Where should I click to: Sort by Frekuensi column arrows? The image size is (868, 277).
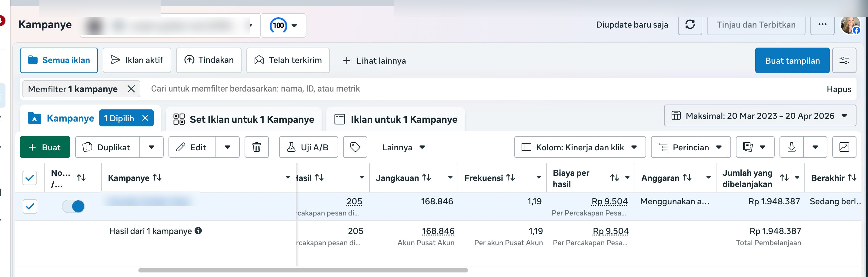click(x=510, y=177)
